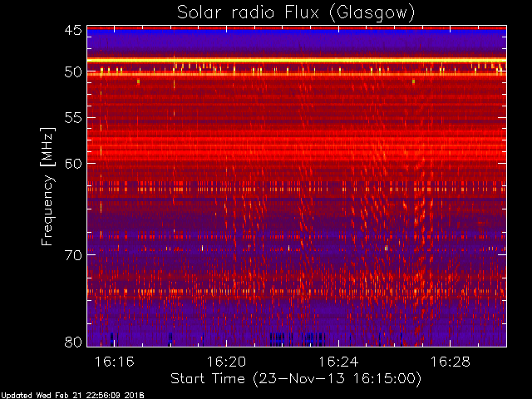Click the 55 frequency tick label

tap(73, 118)
